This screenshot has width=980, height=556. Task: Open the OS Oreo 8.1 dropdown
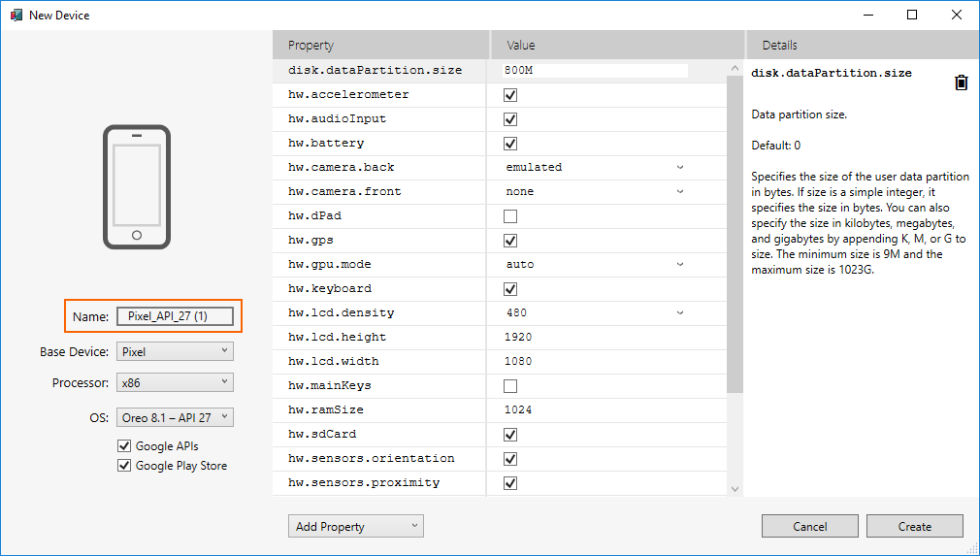point(175,417)
